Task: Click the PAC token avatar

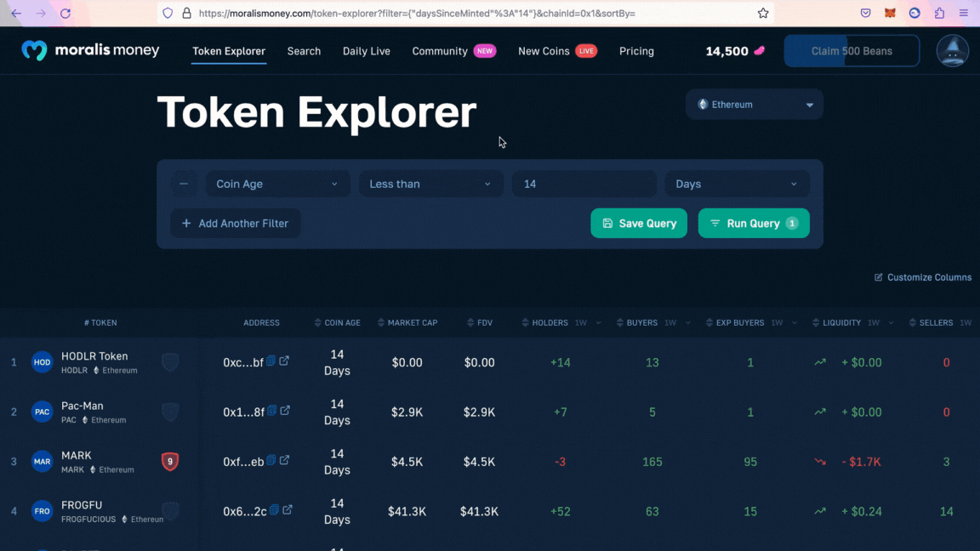Action: point(42,412)
